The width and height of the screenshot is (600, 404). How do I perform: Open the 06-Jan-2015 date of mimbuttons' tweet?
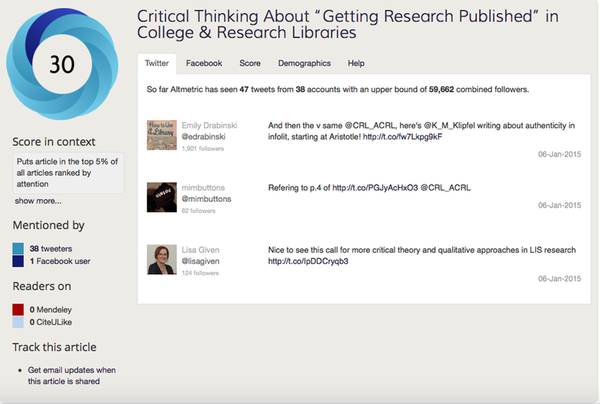pos(559,205)
